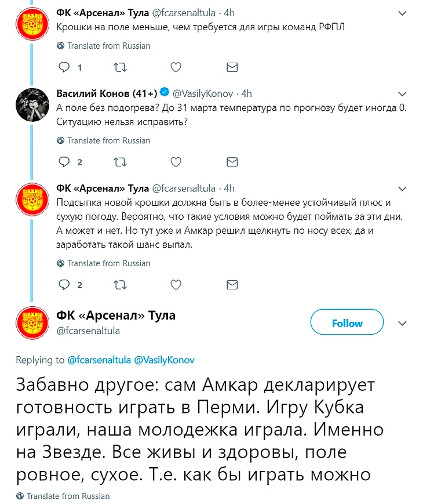Reply to Василий Конов's tweet

64,162
